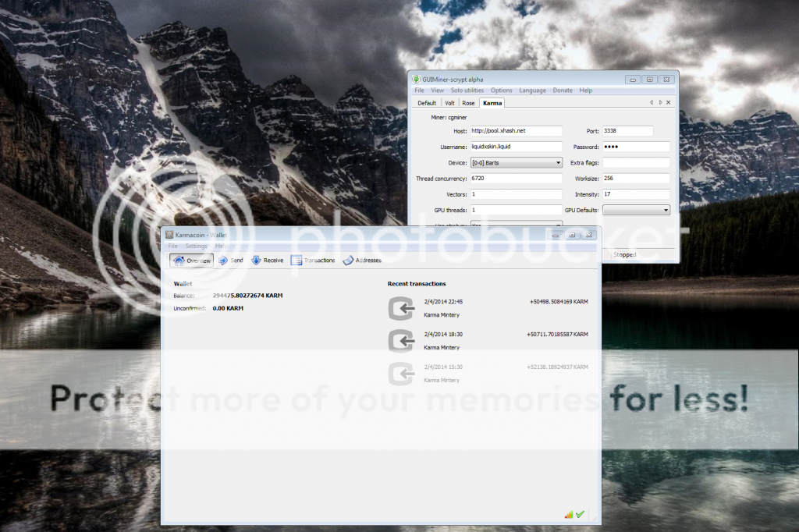799x532 pixels.
Task: Click the Port field showing 3338
Action: 628,131
